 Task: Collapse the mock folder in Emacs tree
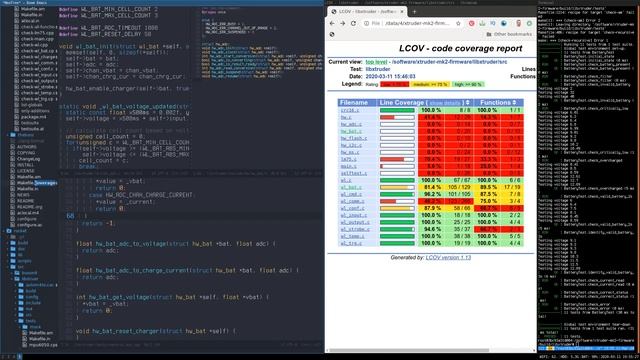[32, 327]
